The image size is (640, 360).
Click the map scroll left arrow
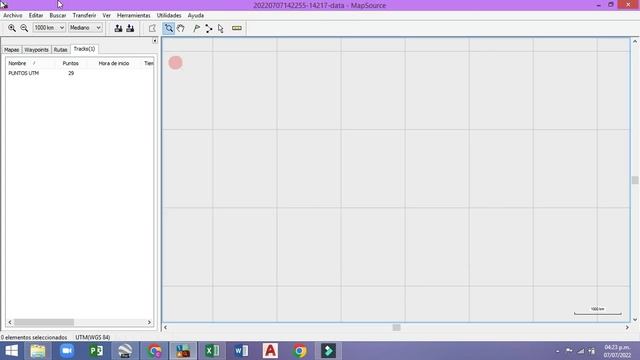pyautogui.click(x=165, y=327)
